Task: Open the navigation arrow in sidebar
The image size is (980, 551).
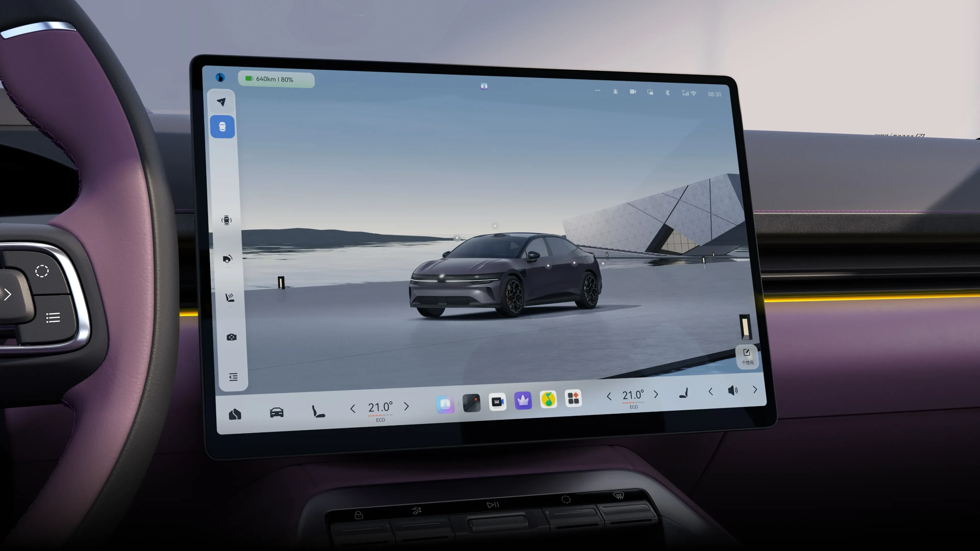Action: pos(221,102)
